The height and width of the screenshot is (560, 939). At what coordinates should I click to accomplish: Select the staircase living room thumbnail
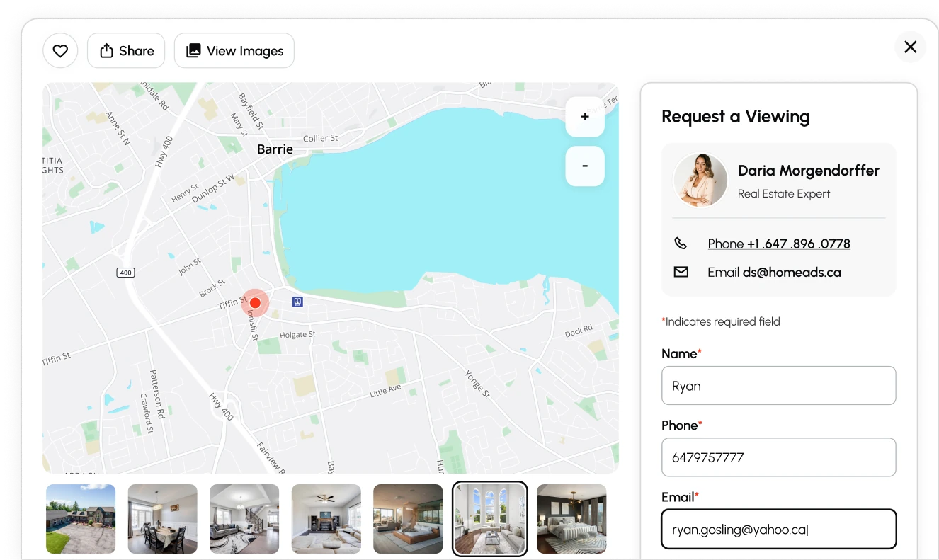(244, 519)
